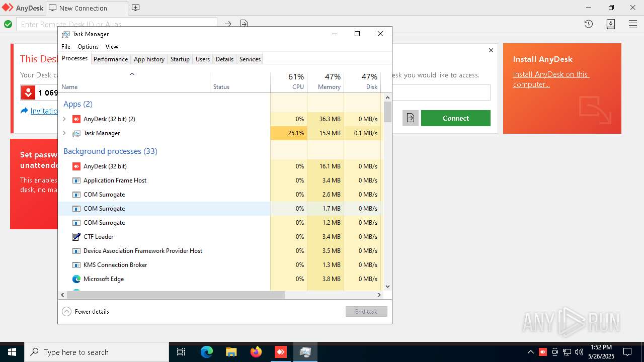Viewport: 644px width, 362px height.
Task: Click the green Connect button
Action: tap(456, 118)
